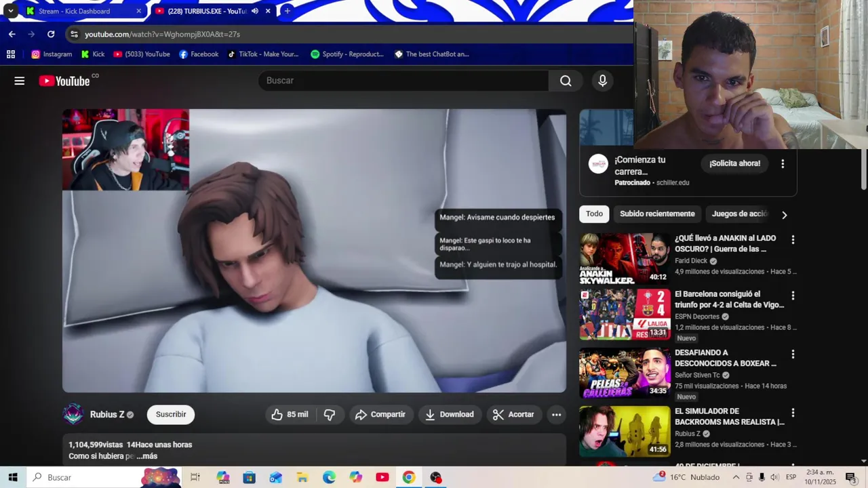868x488 pixels.
Task: Open more actions ellipsis below the video
Action: click(556, 414)
